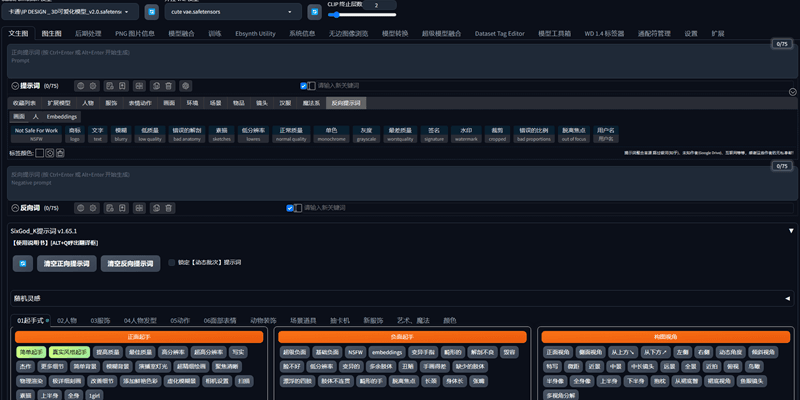The height and width of the screenshot is (400, 800).
Task: Copy negative prompt using copy icon
Action: click(x=157, y=208)
